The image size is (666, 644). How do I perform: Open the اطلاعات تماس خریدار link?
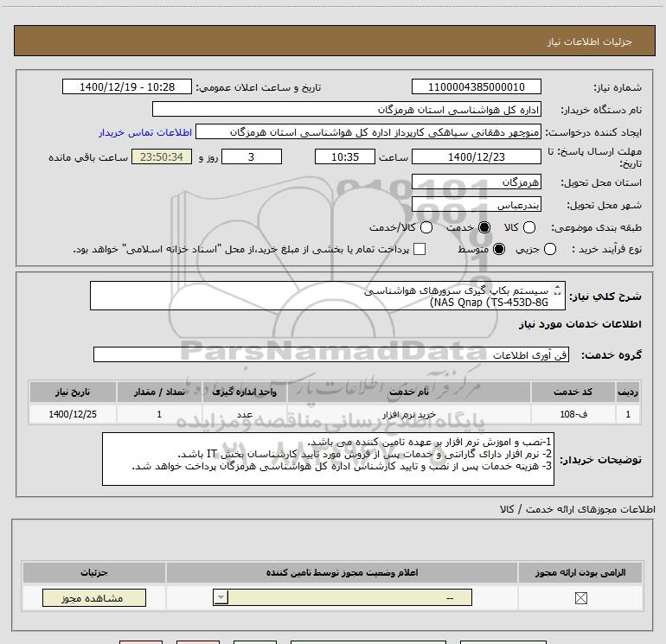tap(145, 132)
